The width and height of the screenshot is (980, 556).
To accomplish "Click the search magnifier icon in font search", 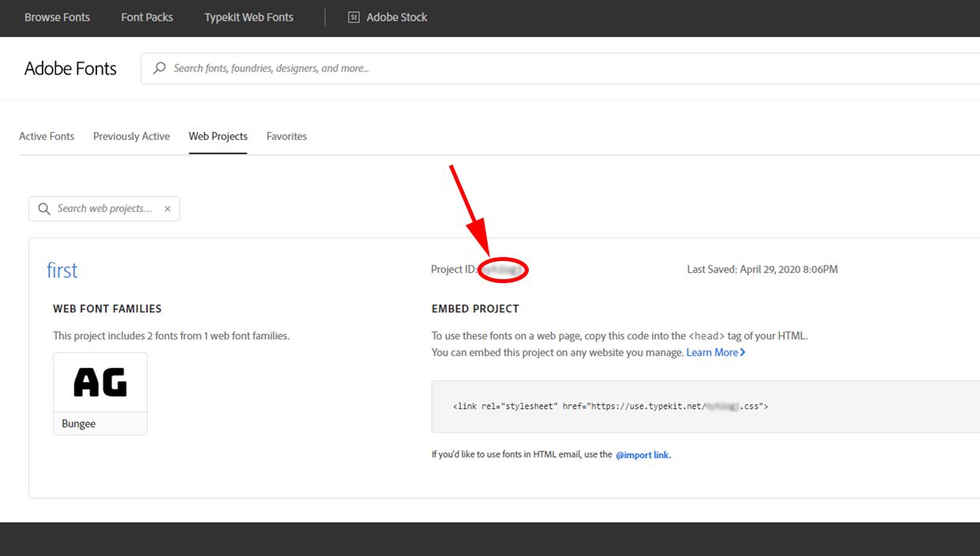I will [x=160, y=68].
